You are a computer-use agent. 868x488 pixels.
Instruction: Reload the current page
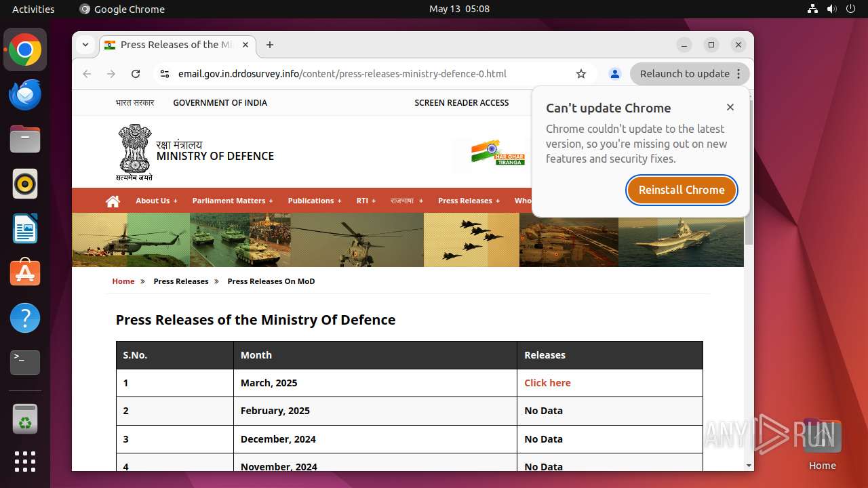(136, 74)
